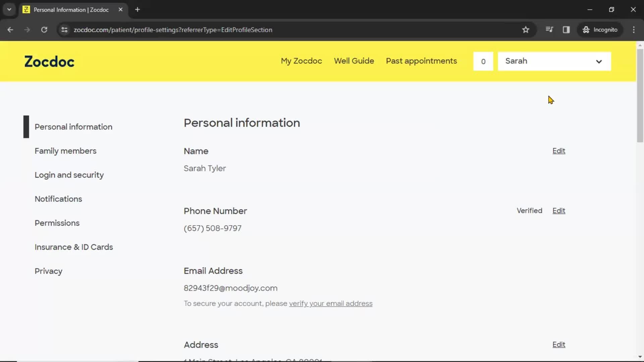Select Privacy sidebar section
This screenshot has width=644, height=362.
(48, 271)
